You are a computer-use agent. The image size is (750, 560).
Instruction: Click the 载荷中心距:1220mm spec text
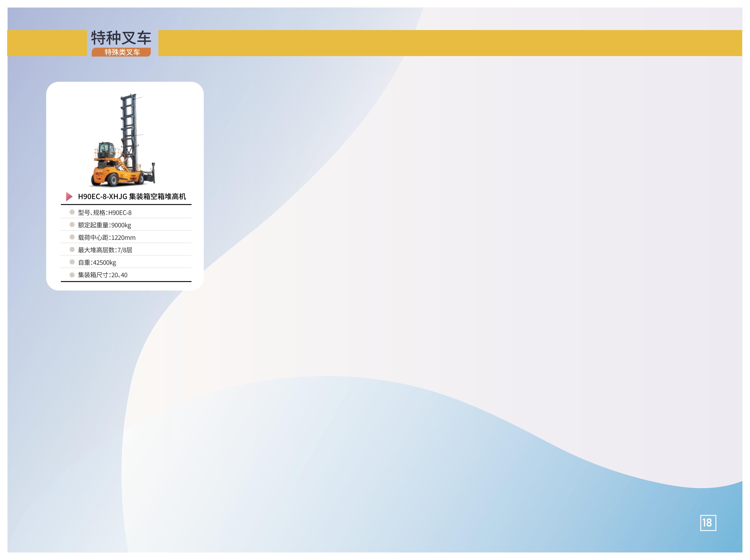[x=106, y=238]
